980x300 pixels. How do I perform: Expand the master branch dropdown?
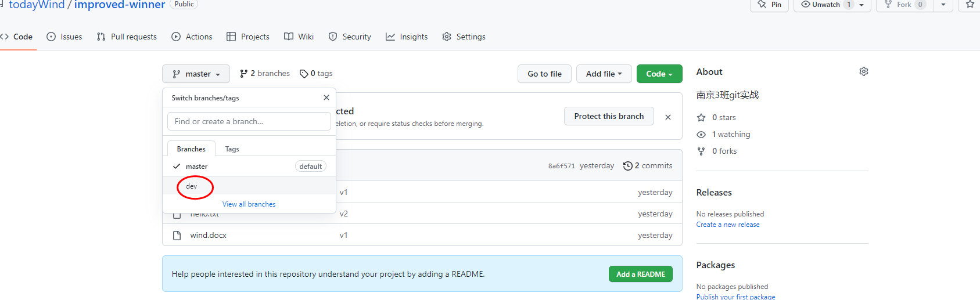pos(196,74)
